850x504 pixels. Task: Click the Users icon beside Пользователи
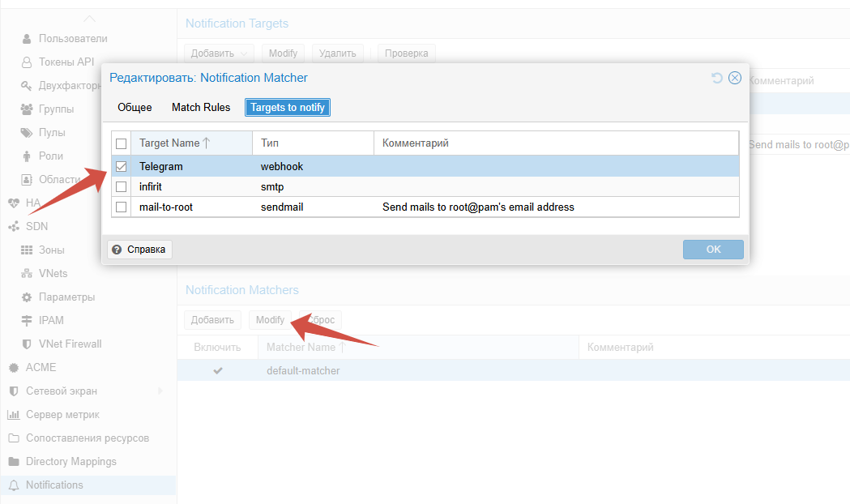click(x=27, y=39)
